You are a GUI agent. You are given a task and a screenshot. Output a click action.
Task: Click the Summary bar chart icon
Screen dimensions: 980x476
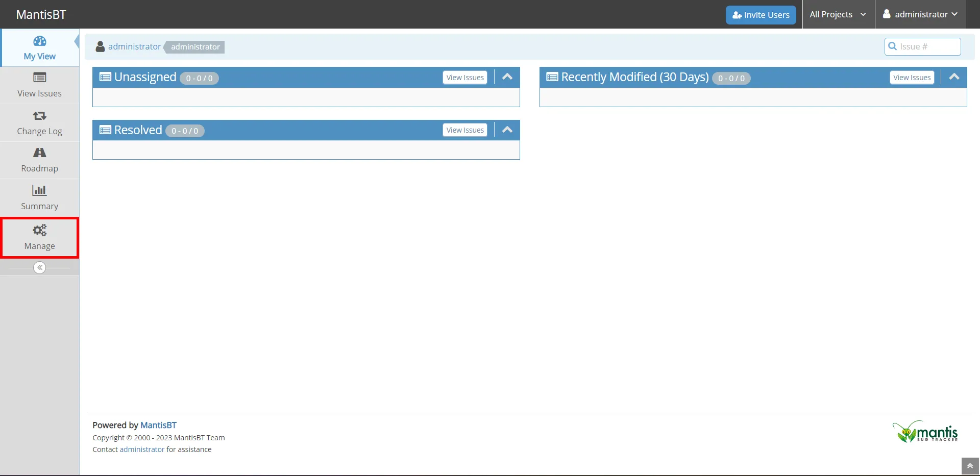40,190
